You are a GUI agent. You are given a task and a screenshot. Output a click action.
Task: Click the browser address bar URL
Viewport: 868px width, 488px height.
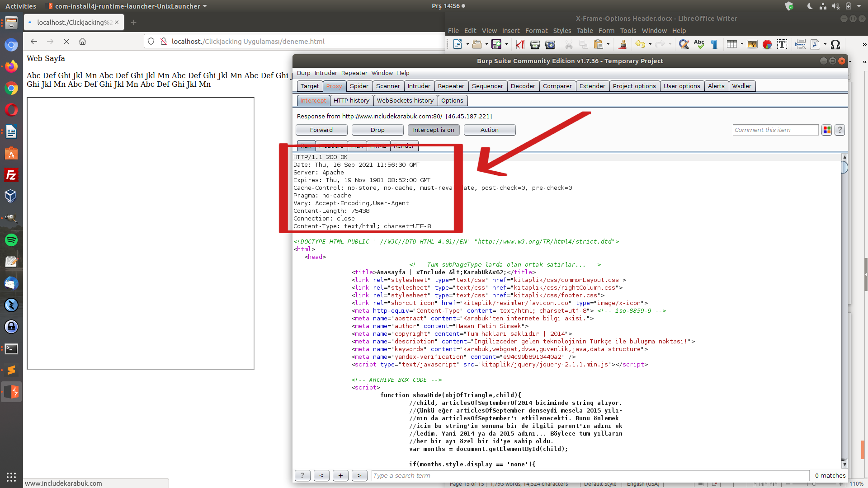tap(248, 41)
